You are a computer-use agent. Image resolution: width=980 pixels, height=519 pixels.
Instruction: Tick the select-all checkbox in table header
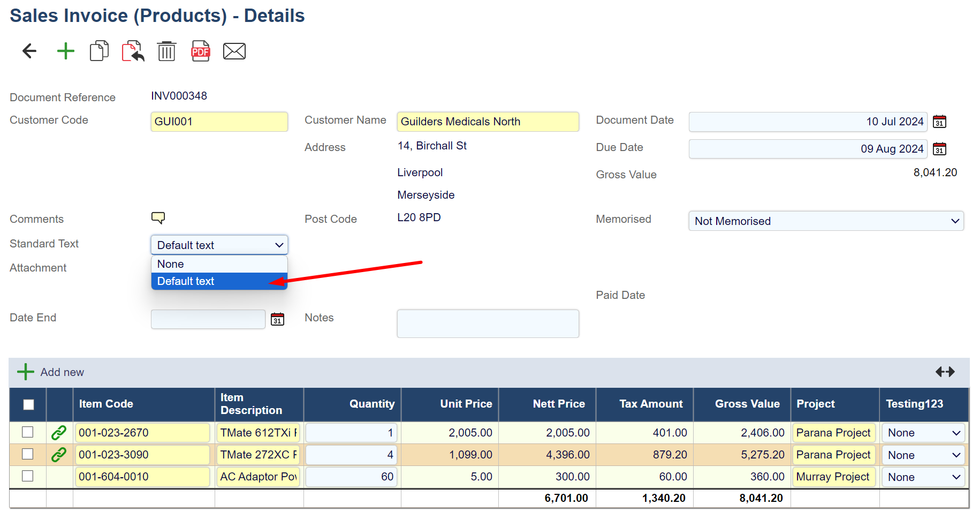[x=28, y=404]
